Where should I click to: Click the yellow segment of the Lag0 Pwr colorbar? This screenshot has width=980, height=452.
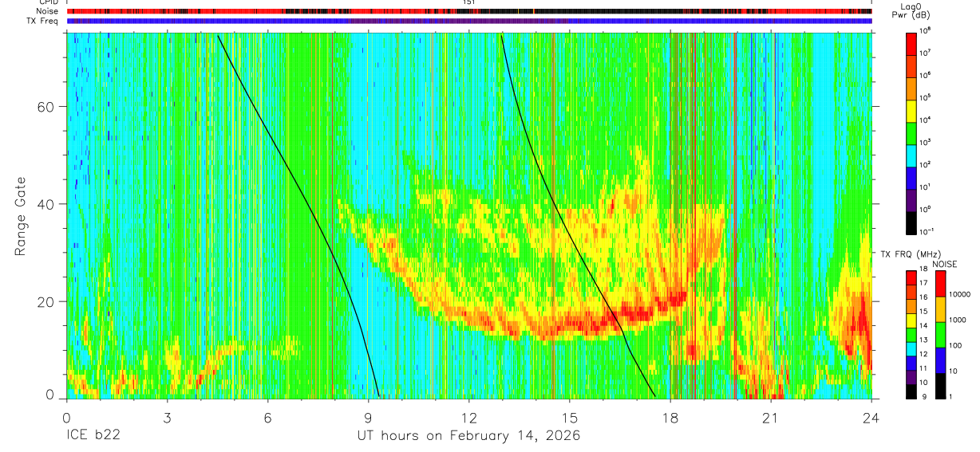[x=911, y=111]
